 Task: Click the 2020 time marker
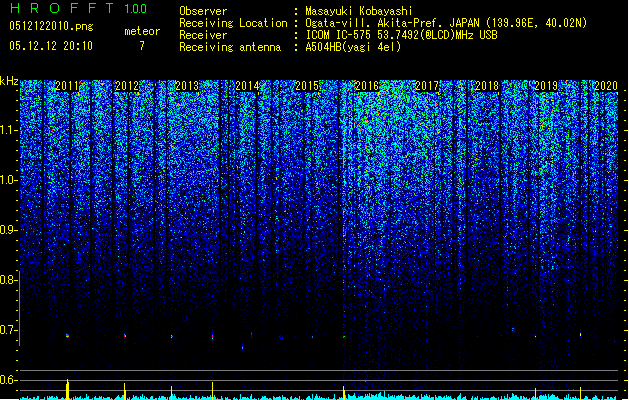(x=606, y=86)
